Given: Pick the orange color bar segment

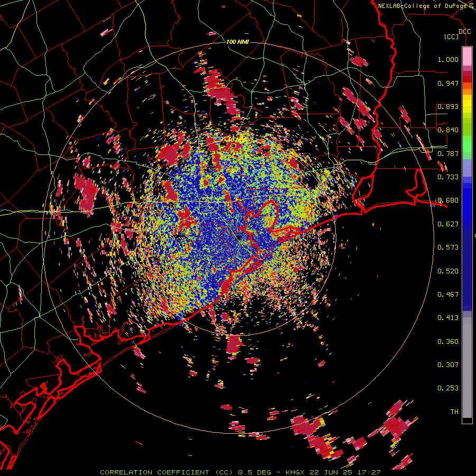Looking at the screenshot, I should point(467,91).
